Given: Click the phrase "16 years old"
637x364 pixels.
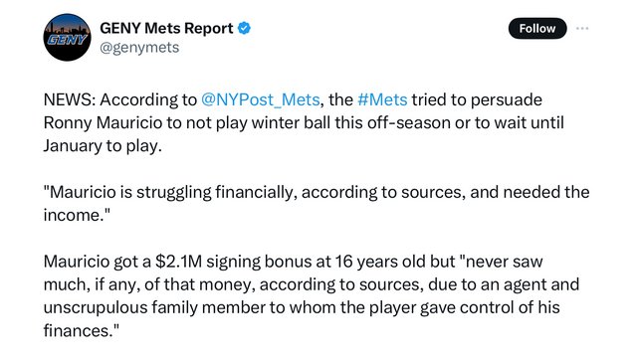Looking at the screenshot, I should coord(380,262).
